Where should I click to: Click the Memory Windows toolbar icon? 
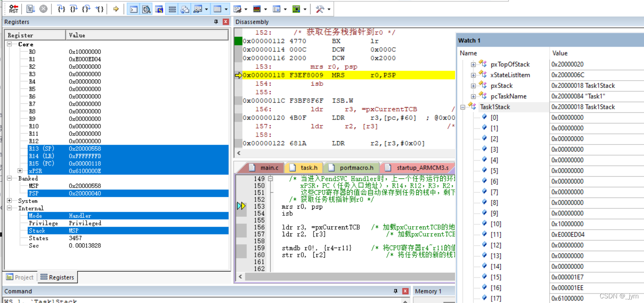tap(217, 9)
